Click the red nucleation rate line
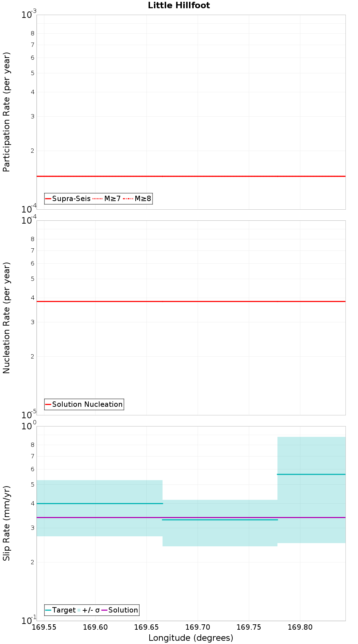The width and height of the screenshot is (358, 644). [x=191, y=301]
